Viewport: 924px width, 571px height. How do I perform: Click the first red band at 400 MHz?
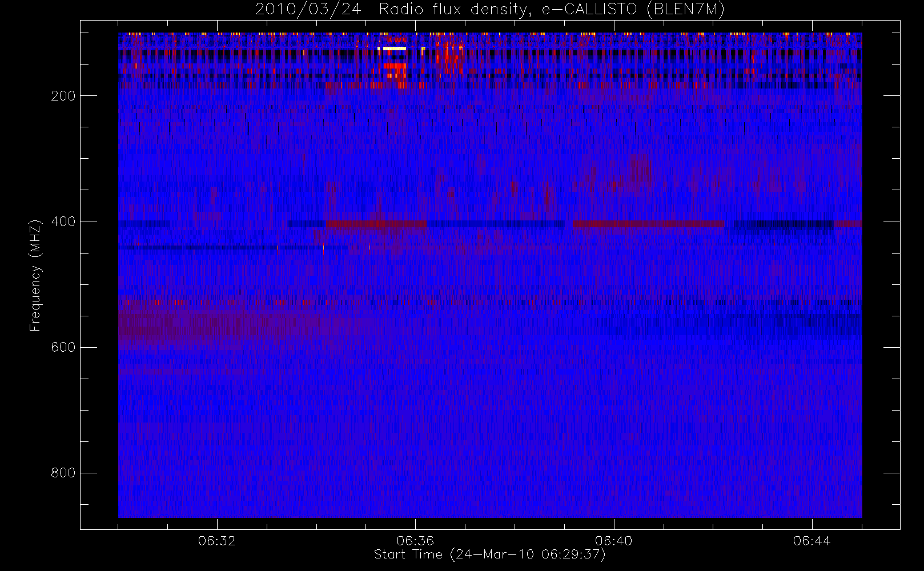coord(376,224)
